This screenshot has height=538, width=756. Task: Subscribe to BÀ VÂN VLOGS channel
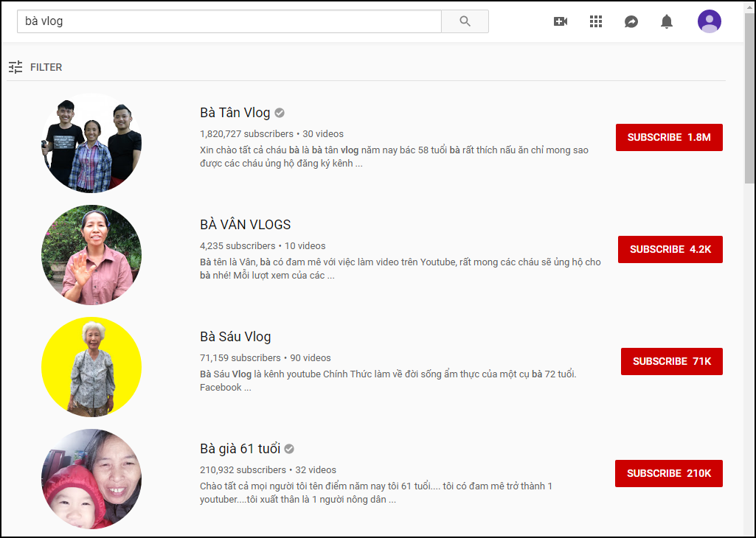(670, 250)
